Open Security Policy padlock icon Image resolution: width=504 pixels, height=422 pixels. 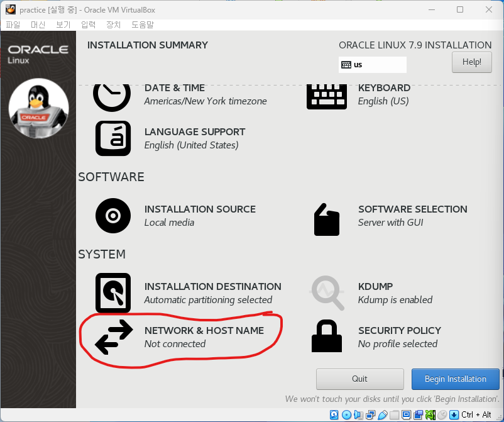click(327, 336)
